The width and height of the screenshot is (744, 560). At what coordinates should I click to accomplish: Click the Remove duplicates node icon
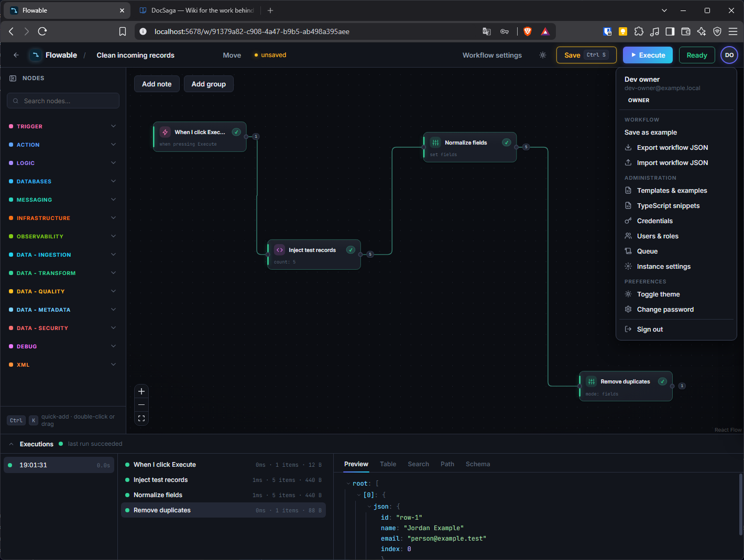[591, 381]
